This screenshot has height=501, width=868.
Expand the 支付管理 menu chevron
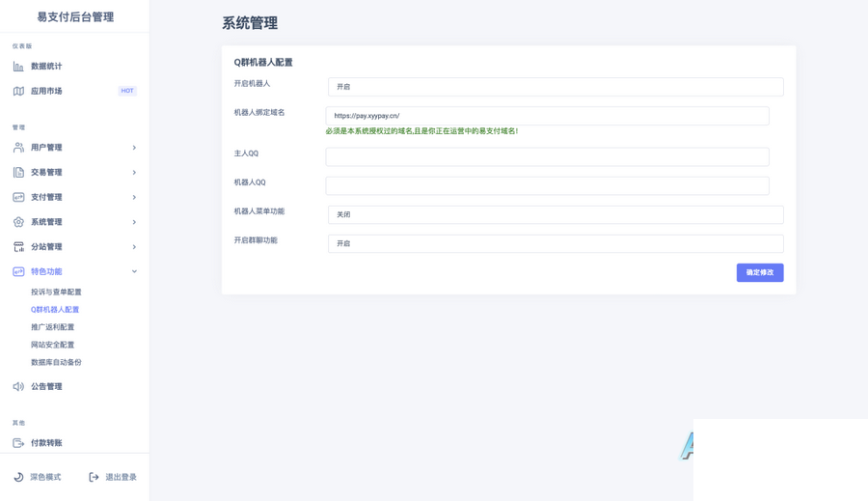(x=134, y=197)
